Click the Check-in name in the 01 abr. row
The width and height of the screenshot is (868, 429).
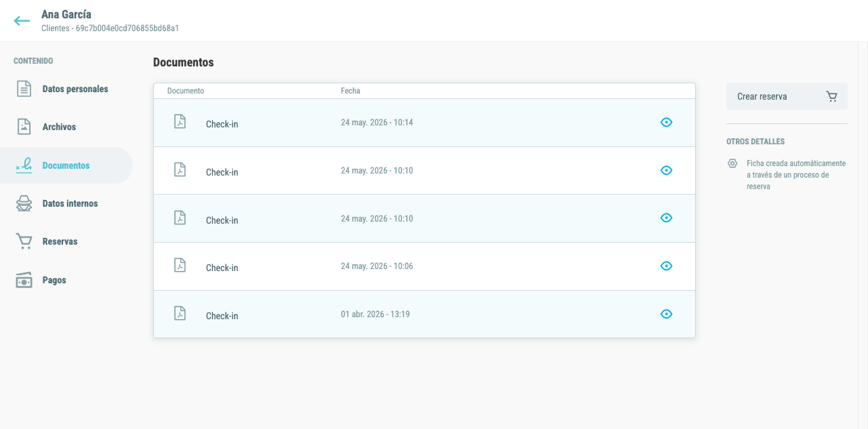(222, 316)
